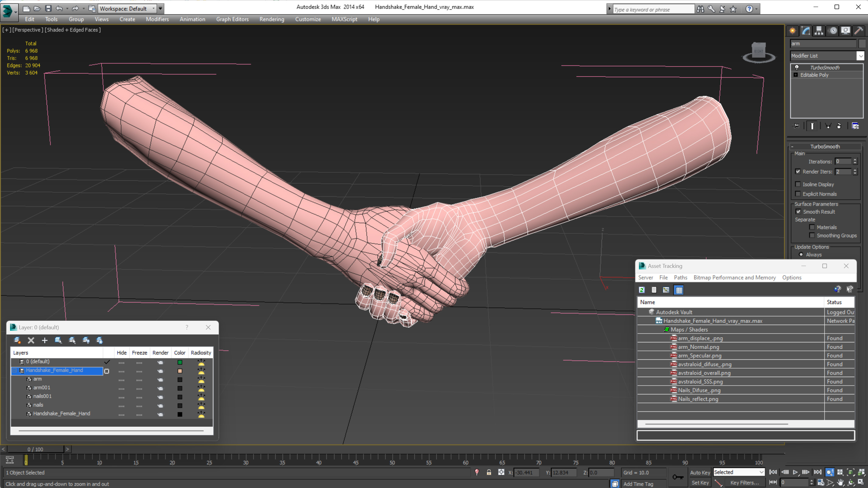The width and height of the screenshot is (868, 488).
Task: Open the Modifier List dropdown
Action: click(x=861, y=56)
